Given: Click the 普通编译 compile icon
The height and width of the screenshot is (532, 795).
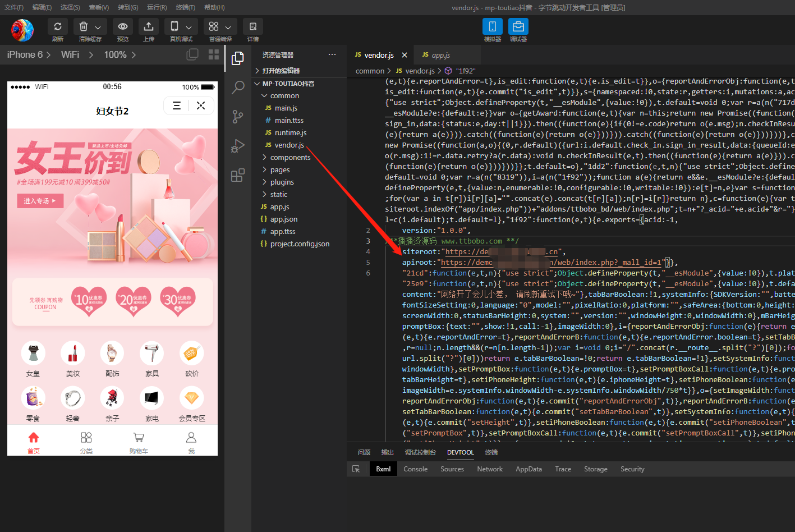Looking at the screenshot, I should tap(214, 26).
